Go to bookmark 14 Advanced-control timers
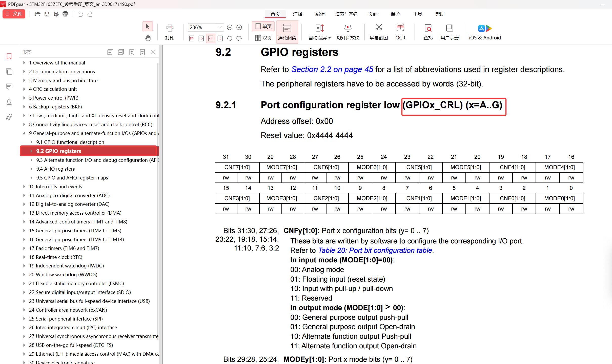 [x=78, y=222]
